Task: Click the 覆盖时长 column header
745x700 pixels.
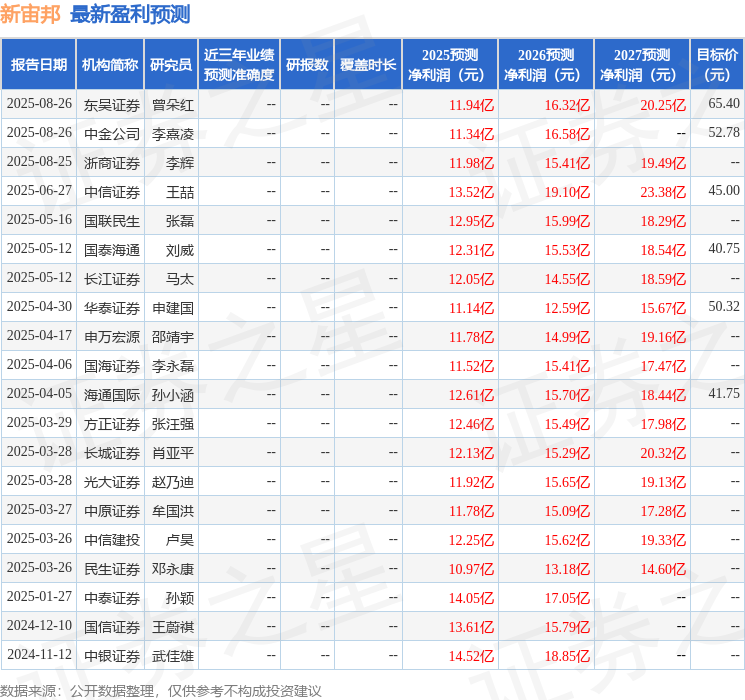Action: coord(368,65)
